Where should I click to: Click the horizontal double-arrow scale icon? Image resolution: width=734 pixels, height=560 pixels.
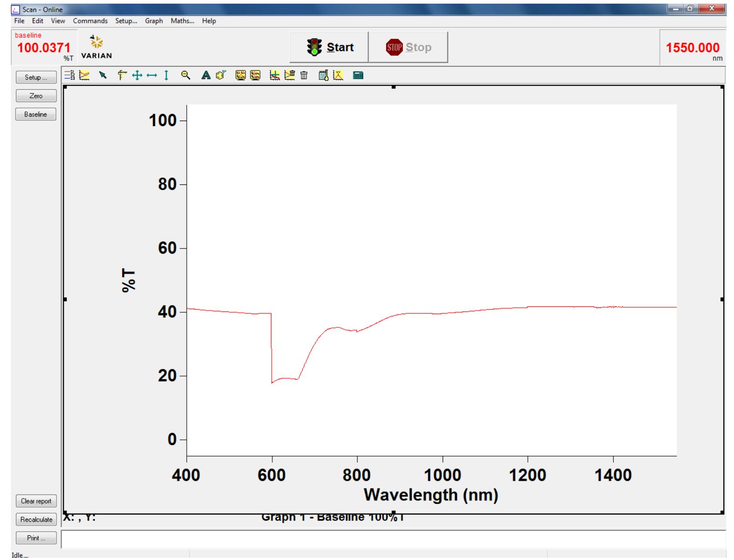(152, 76)
